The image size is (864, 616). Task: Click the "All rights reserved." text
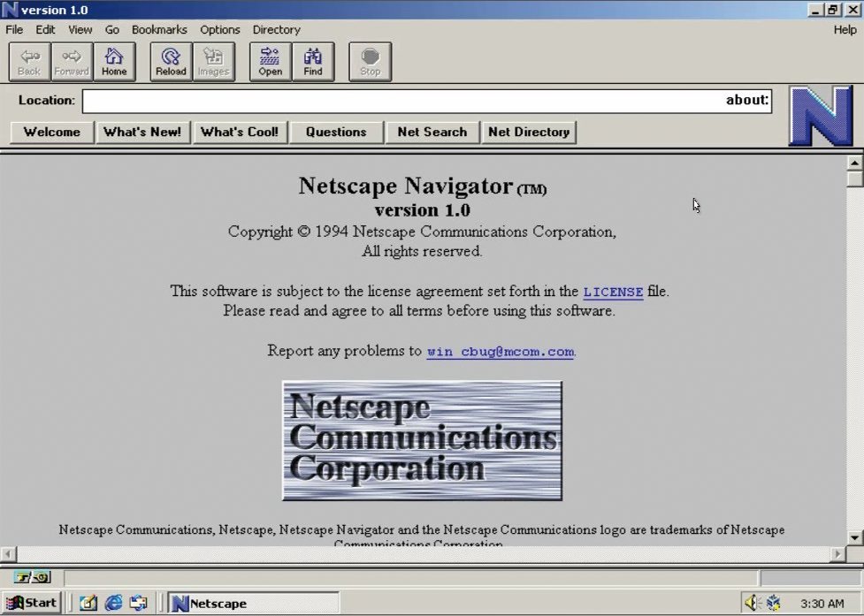click(x=422, y=252)
